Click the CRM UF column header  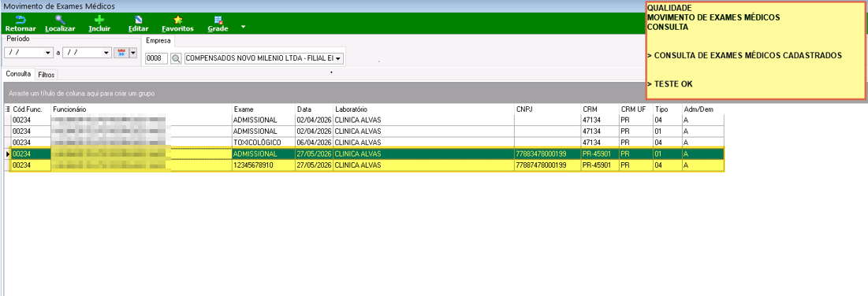click(636, 109)
